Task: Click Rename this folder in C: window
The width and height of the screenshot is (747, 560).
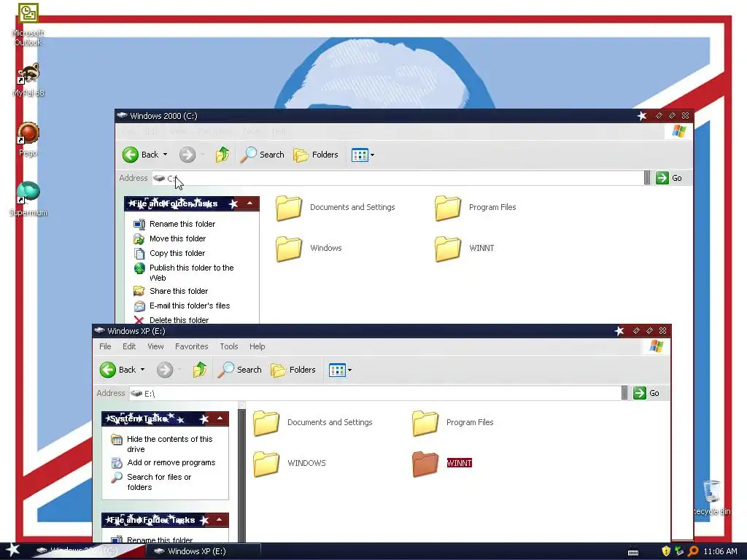Action: pyautogui.click(x=174, y=224)
